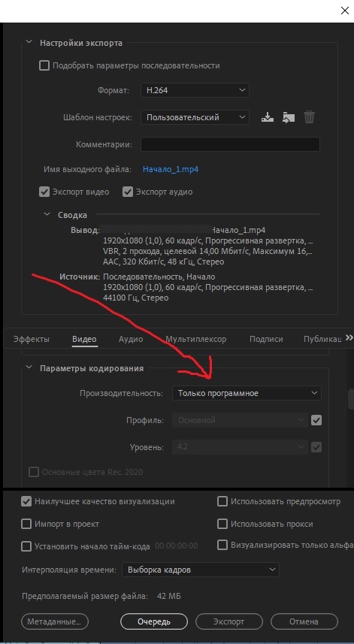Click the 'Метаданные...' button
The height and width of the screenshot is (644, 354).
[x=55, y=621]
